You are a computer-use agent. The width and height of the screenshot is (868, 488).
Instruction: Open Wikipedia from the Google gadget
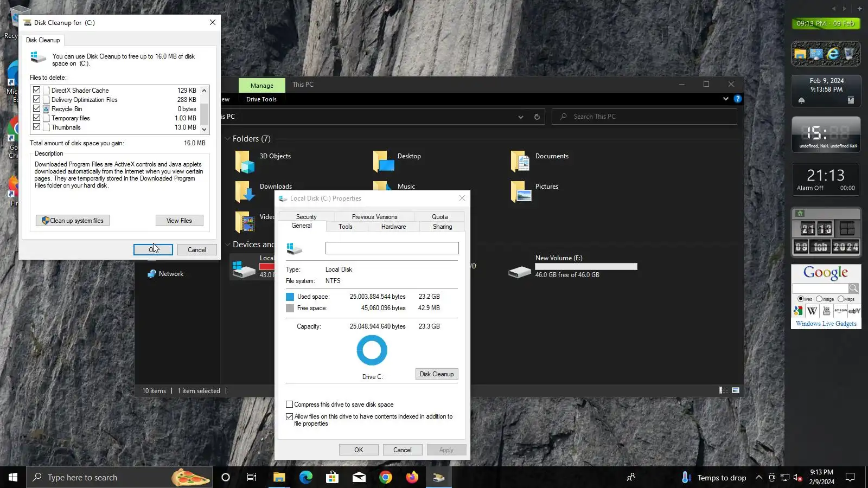[x=812, y=311]
